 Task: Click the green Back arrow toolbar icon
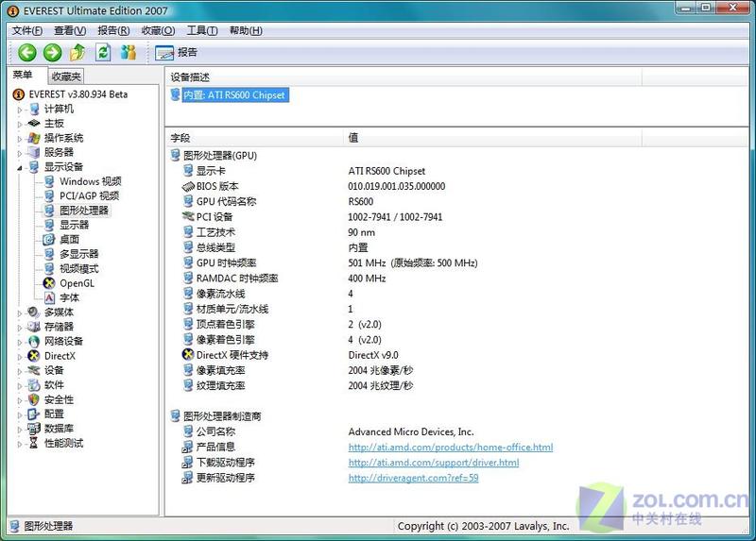tap(27, 53)
